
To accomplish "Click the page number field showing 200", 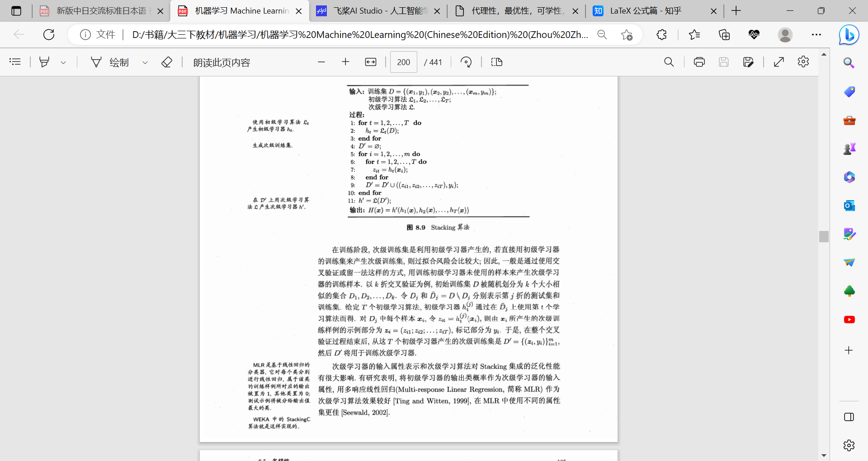I will click(404, 62).
